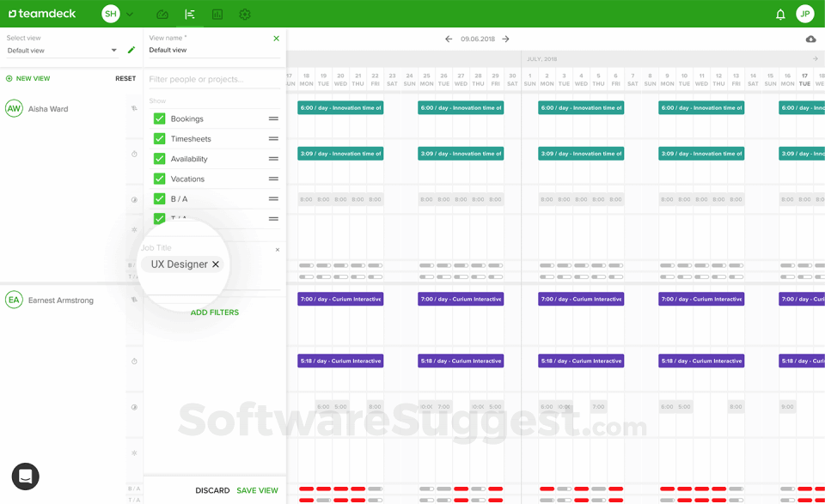The image size is (825, 504).
Task: Reset the current view
Action: pos(125,78)
